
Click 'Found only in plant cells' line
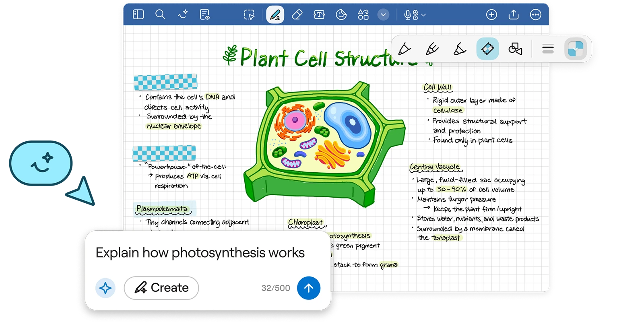[x=473, y=140]
